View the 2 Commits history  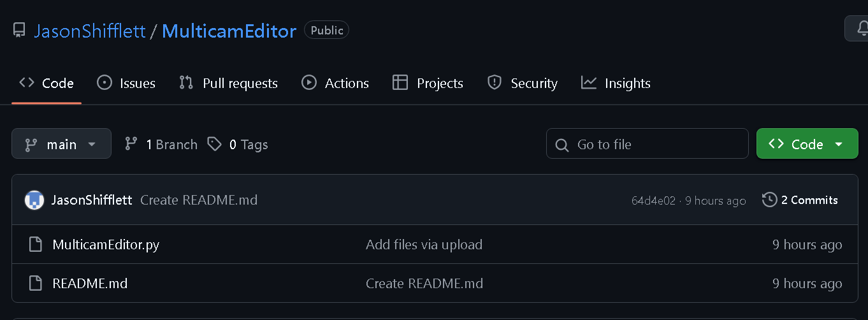coord(800,200)
